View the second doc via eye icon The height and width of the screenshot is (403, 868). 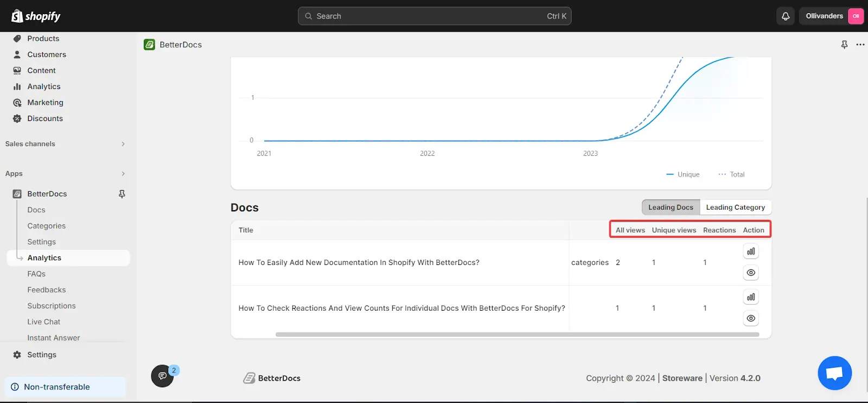[751, 318]
